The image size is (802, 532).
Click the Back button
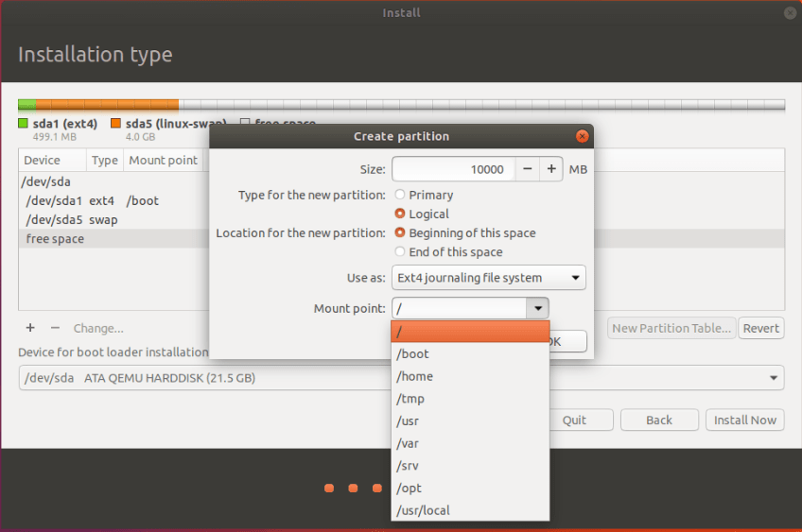point(659,420)
